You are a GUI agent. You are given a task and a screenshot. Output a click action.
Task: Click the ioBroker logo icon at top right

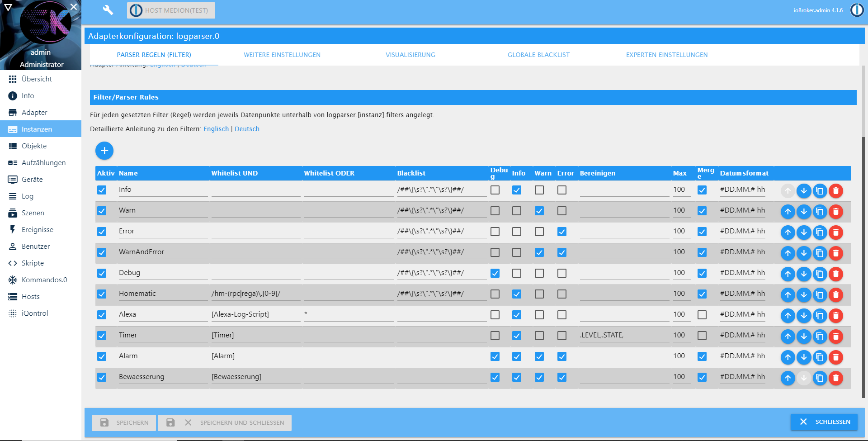coord(857,10)
